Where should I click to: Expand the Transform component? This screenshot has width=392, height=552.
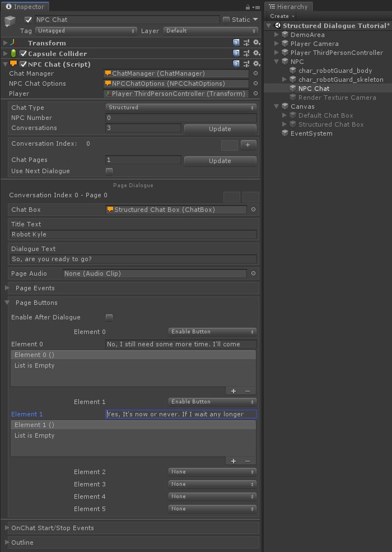(5, 43)
